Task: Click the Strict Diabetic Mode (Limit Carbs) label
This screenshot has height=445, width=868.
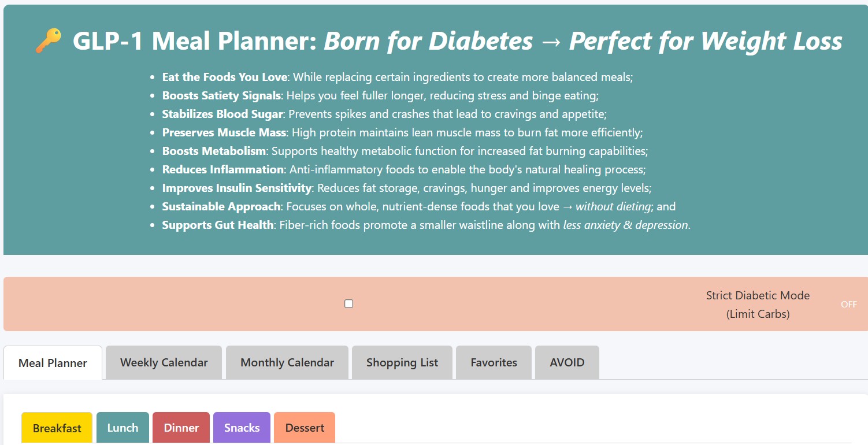Action: tap(758, 305)
